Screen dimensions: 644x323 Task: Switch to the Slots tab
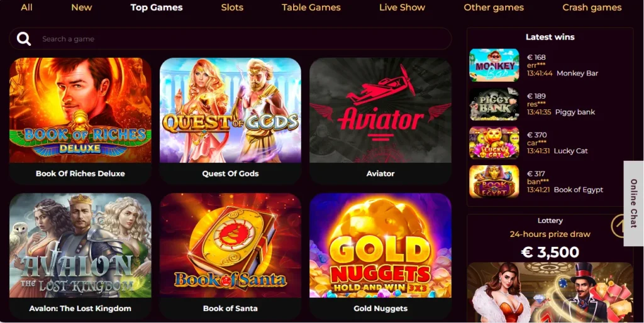click(x=232, y=8)
